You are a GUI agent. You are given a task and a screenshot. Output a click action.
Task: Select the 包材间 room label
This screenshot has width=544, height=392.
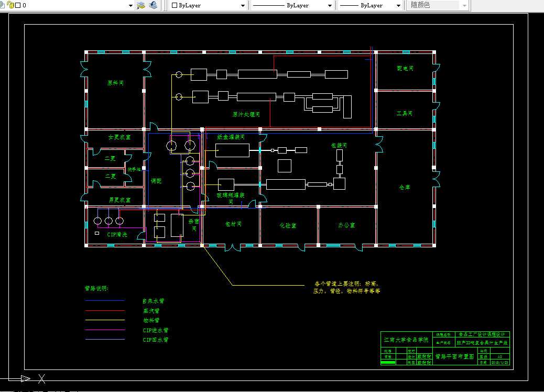(233, 224)
